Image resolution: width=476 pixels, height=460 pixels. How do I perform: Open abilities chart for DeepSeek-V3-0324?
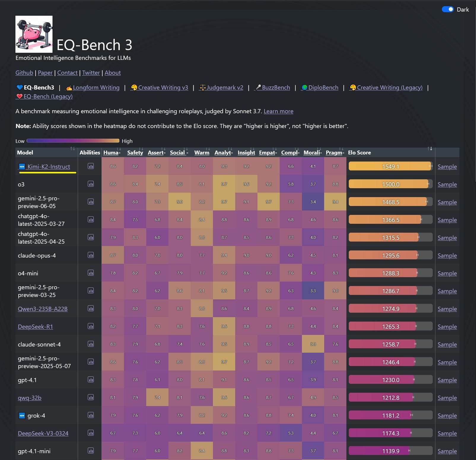(91, 433)
